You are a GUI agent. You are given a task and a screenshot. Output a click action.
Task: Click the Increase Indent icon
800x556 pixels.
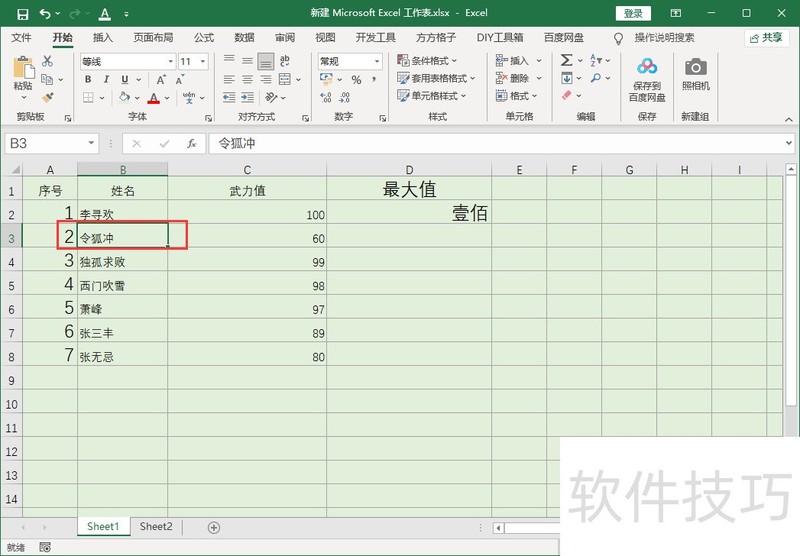[248, 97]
